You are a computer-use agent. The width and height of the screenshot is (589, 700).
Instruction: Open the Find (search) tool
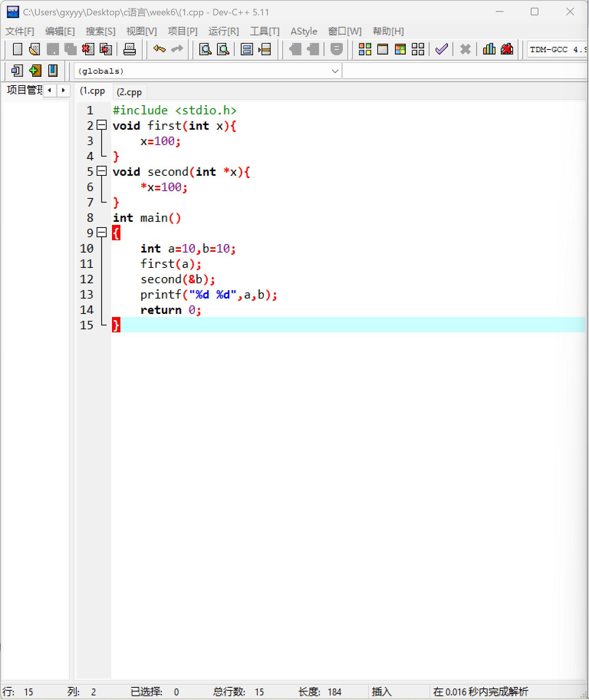click(206, 49)
